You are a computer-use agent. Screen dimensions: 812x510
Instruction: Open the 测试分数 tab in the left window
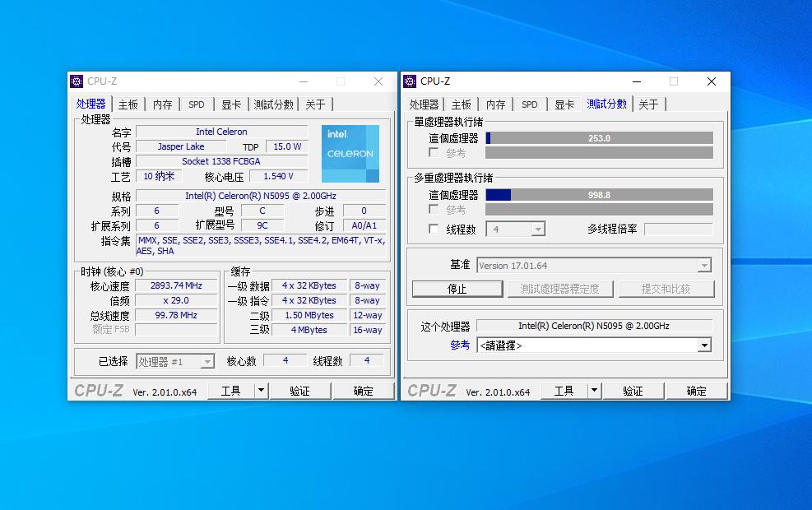tap(273, 104)
